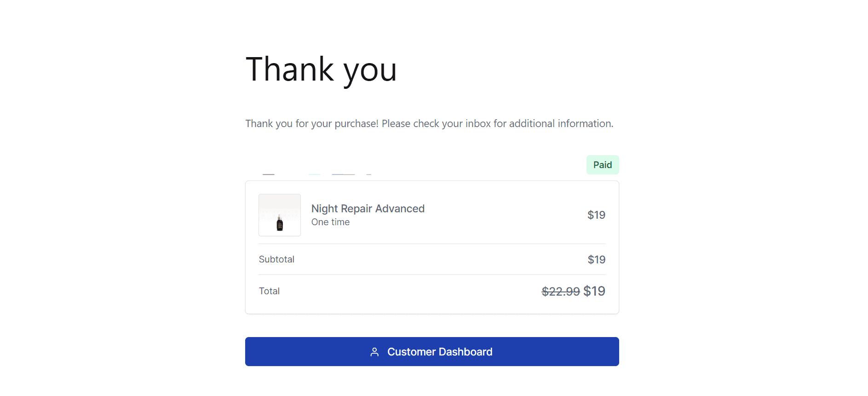
Task: Open the Night Repair Advanced product thumbnail
Action: [280, 215]
